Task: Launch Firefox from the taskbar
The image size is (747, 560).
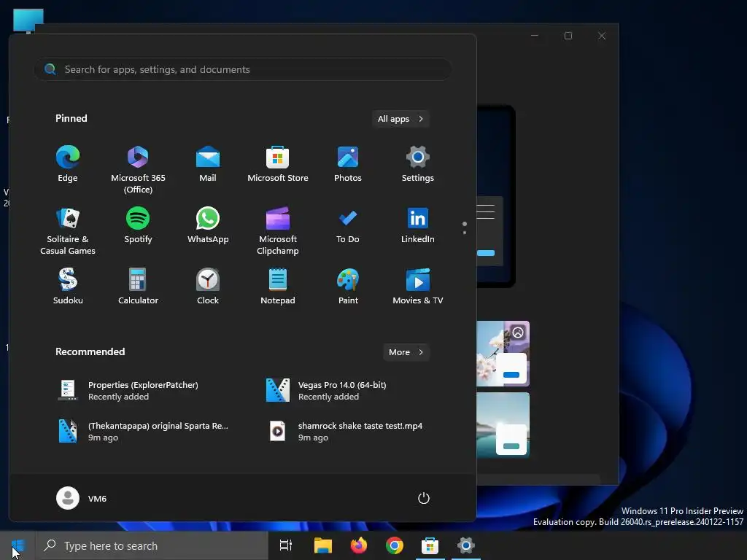Action: coord(358,545)
